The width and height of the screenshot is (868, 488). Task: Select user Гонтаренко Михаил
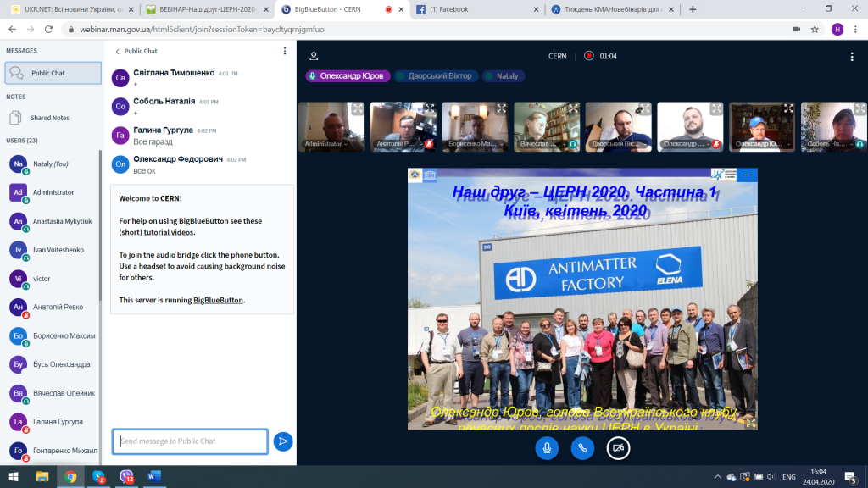(52, 451)
